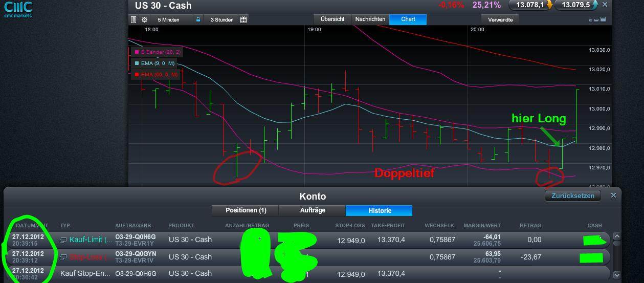Click the 63,95 margin value
Viewport: 644px width, 283px height.
click(x=492, y=254)
